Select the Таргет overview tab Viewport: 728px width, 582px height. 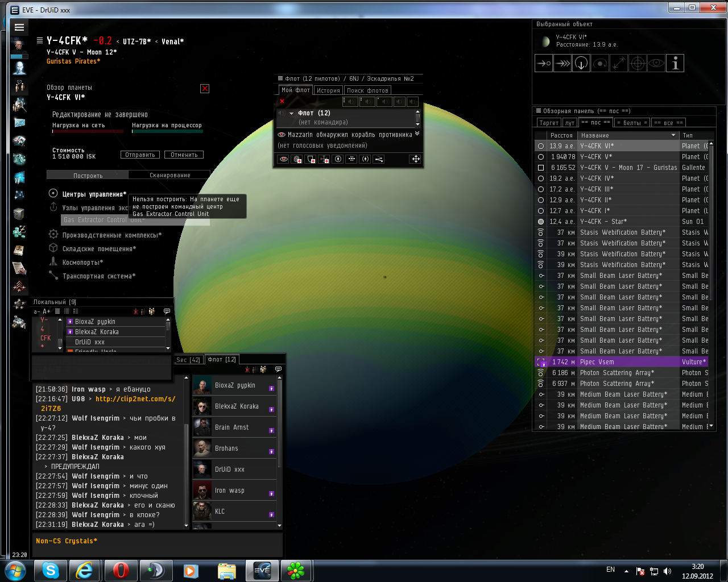[549, 123]
